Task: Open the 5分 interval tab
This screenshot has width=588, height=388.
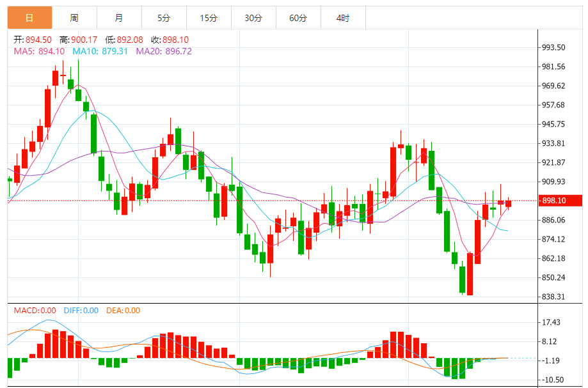Action: 164,18
